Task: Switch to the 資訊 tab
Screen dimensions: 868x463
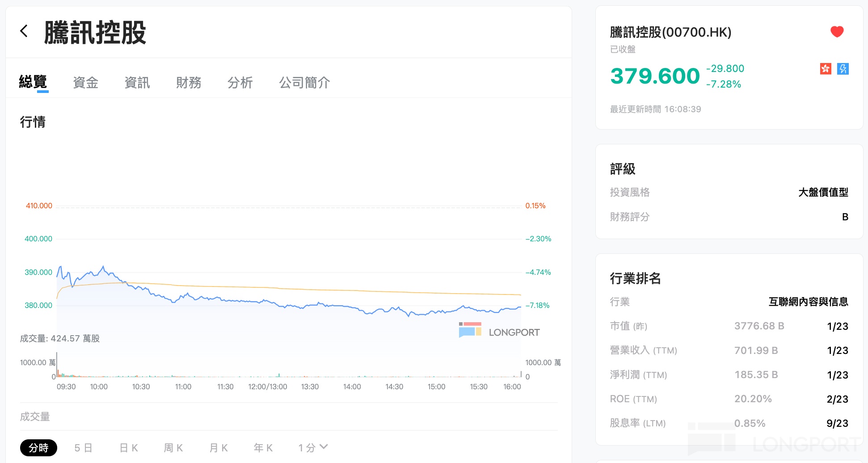Action: (137, 83)
